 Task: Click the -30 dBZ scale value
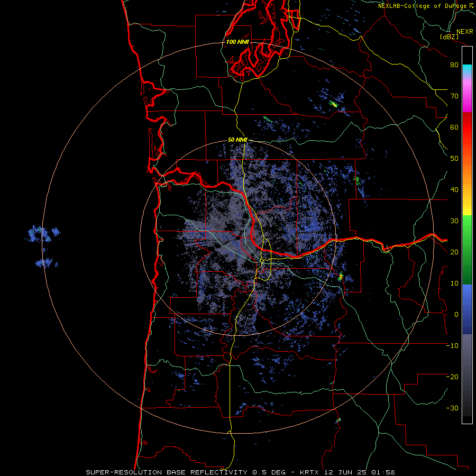pos(452,408)
